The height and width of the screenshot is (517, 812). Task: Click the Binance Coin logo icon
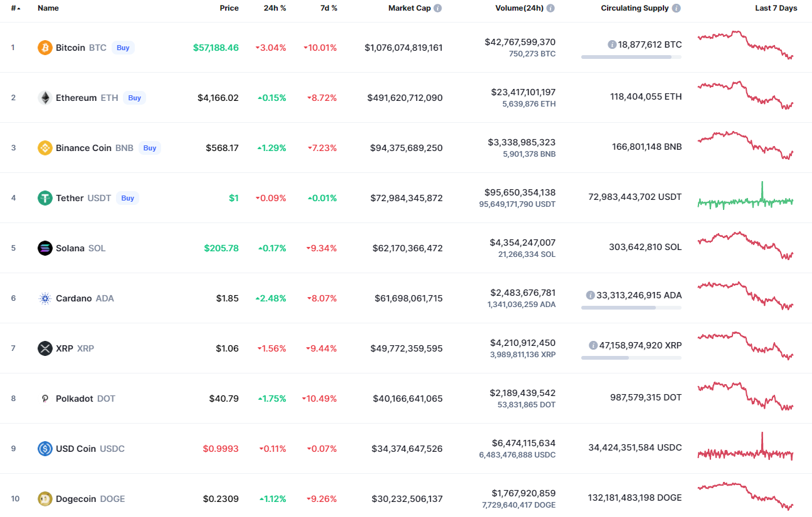(45, 148)
